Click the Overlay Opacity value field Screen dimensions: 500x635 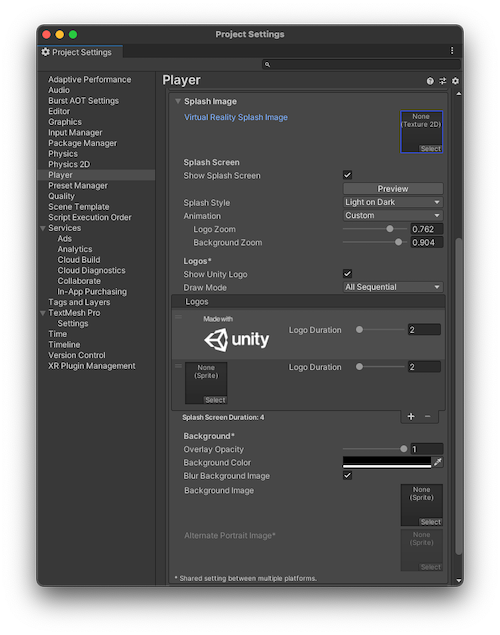click(427, 449)
